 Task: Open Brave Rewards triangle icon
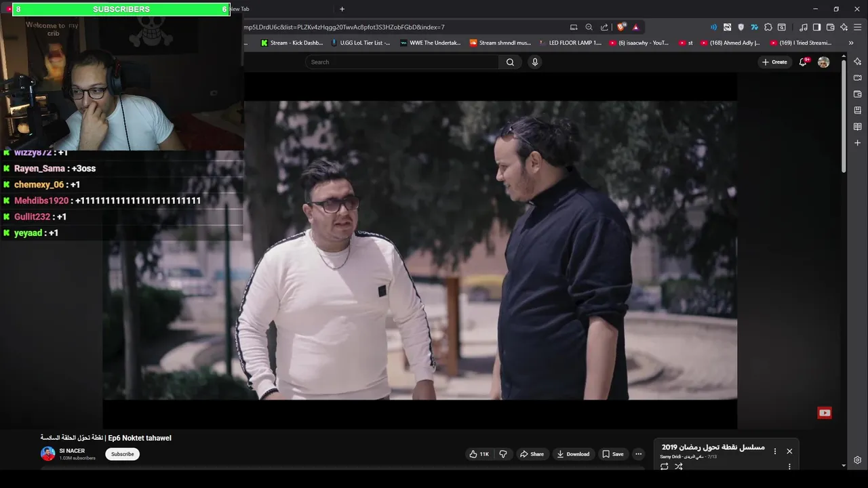point(635,27)
